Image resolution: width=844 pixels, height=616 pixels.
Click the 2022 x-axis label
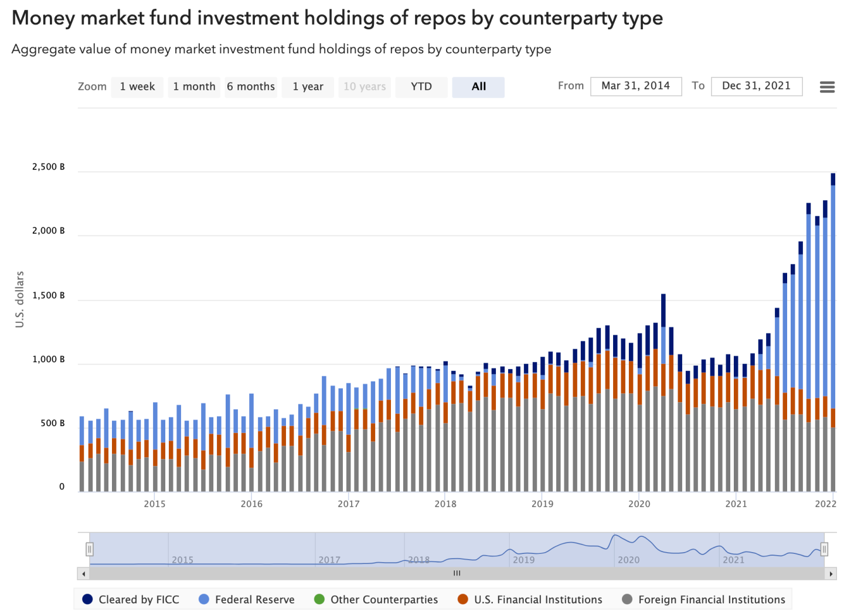pyautogui.click(x=826, y=504)
